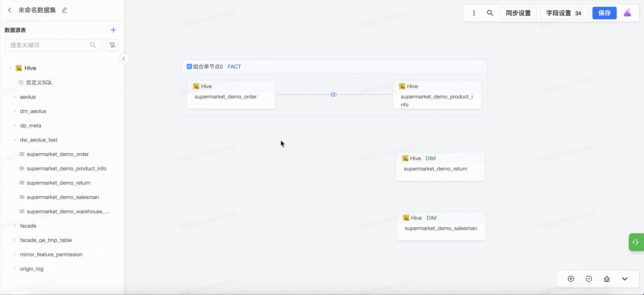The image size is (644, 295).
Task: Expand the aeolus database node
Action: coord(15,97)
